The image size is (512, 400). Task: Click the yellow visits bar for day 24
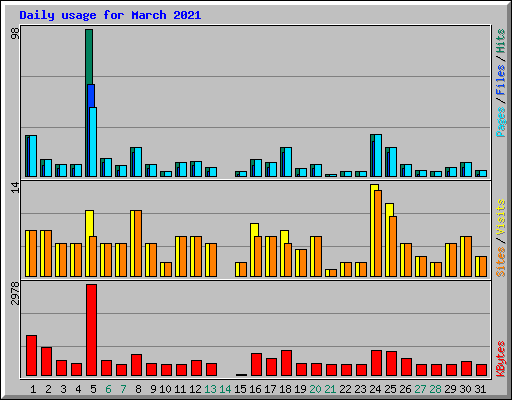tap(373, 230)
